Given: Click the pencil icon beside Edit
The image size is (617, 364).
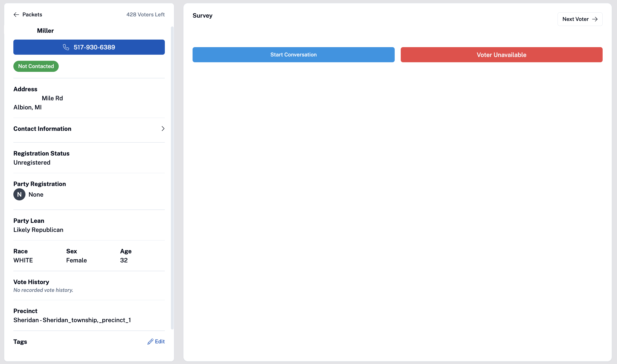Looking at the screenshot, I should [150, 342].
